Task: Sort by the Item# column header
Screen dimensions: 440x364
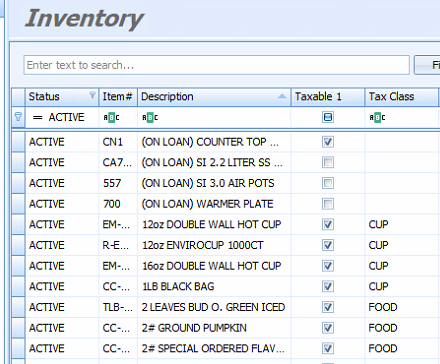Action: pyautogui.click(x=118, y=97)
